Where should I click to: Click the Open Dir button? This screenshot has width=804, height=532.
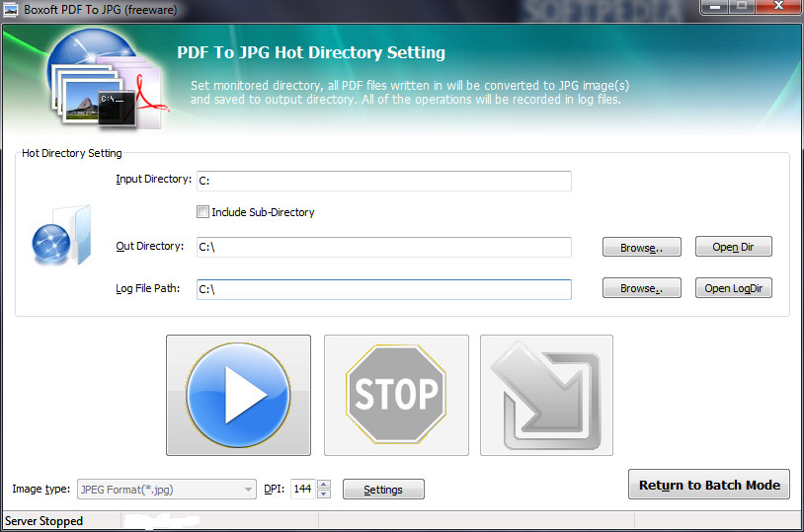click(x=733, y=247)
